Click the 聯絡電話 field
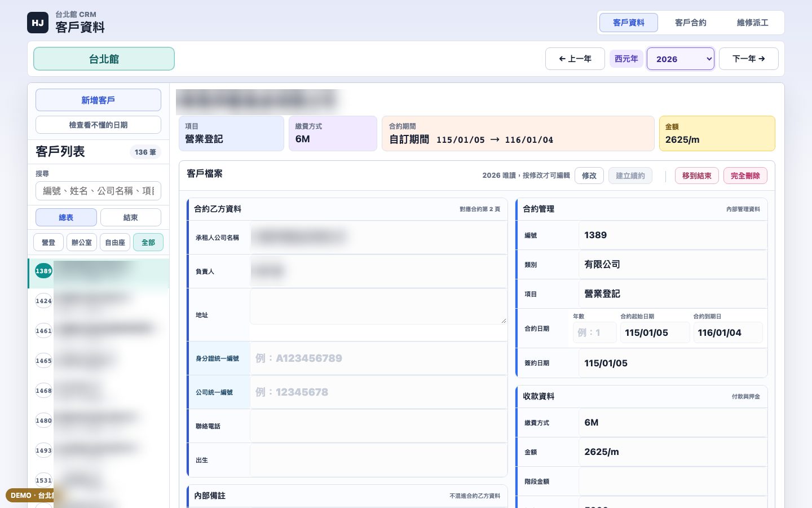 (378, 426)
